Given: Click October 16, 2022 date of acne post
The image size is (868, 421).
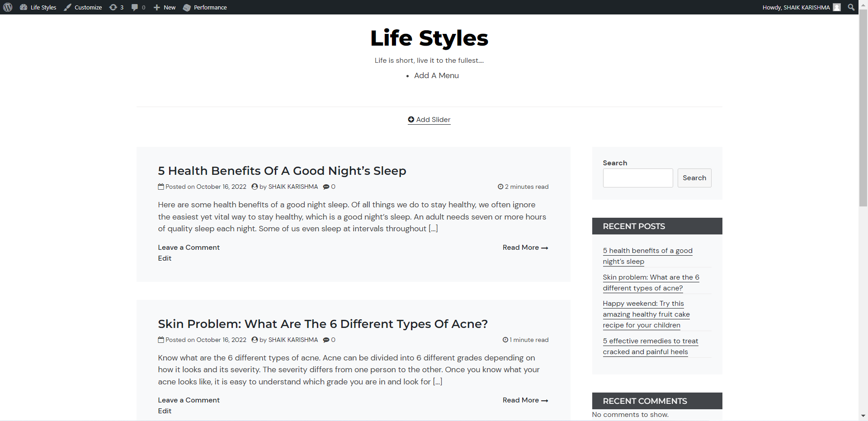Looking at the screenshot, I should [x=222, y=340].
